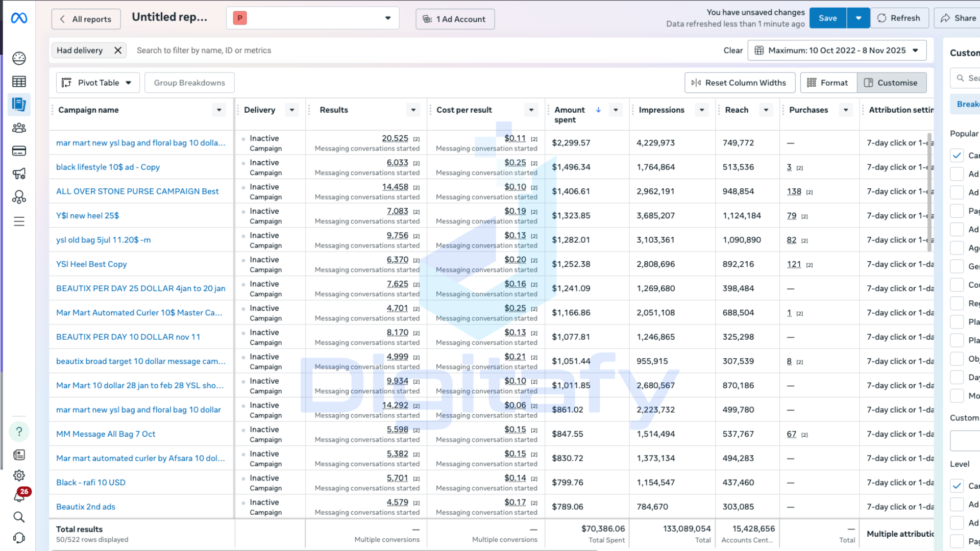The height and width of the screenshot is (551, 980).
Task: Open Delivery column menu arrow
Action: pos(292,110)
